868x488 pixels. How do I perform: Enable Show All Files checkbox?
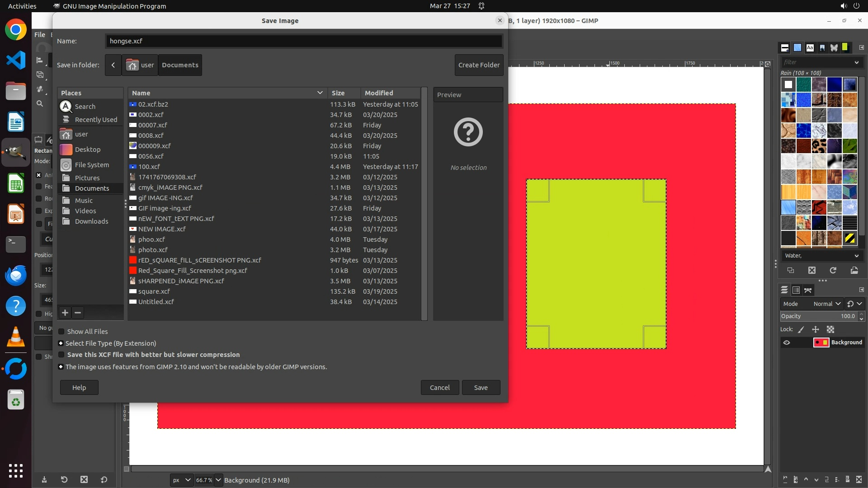[62, 332]
